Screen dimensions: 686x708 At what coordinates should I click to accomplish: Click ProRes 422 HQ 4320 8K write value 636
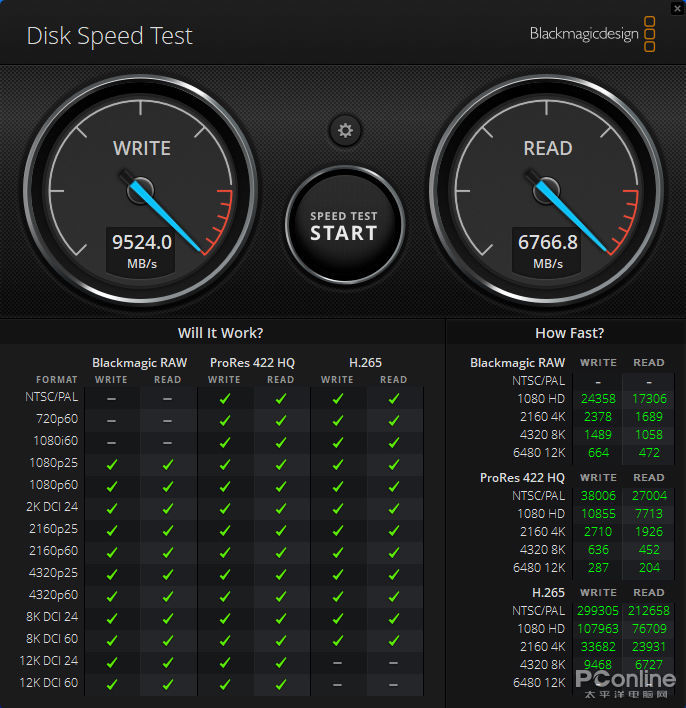coord(598,550)
